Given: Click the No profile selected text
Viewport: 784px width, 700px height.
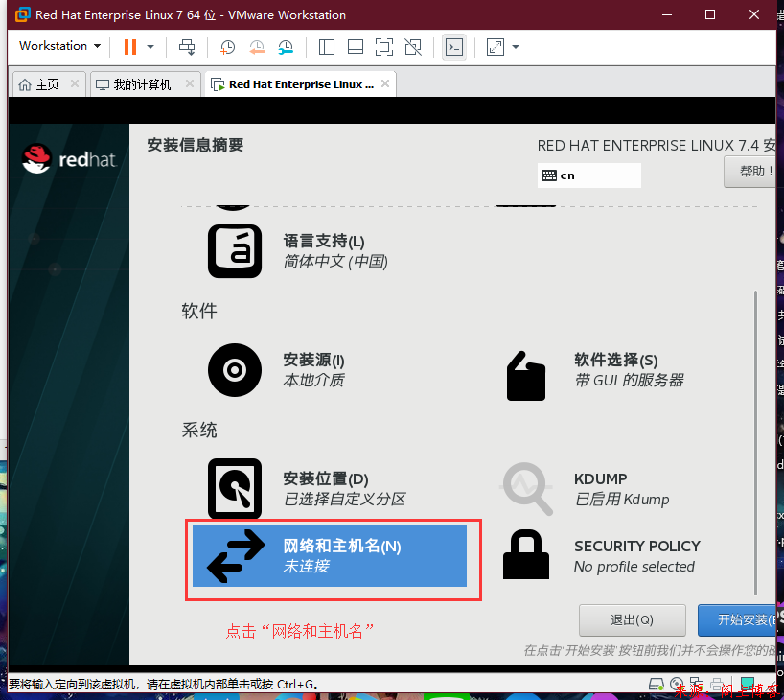Looking at the screenshot, I should pyautogui.click(x=634, y=567).
